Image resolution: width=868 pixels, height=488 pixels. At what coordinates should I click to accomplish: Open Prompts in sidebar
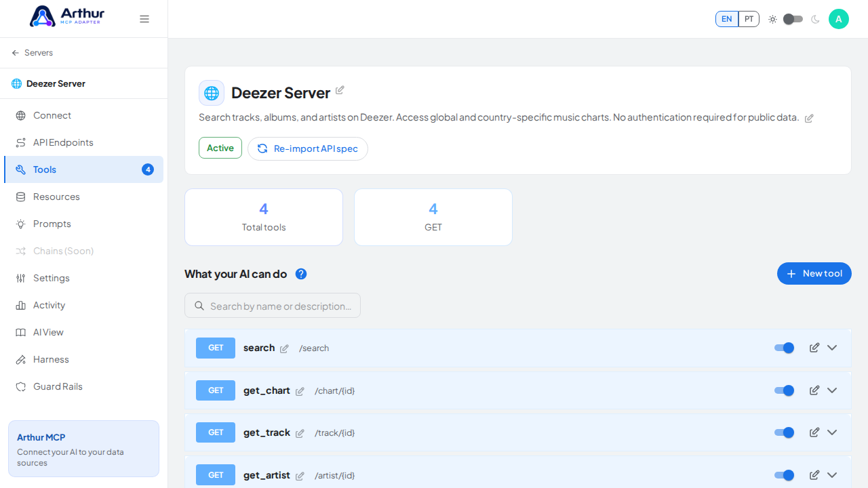tap(83, 224)
